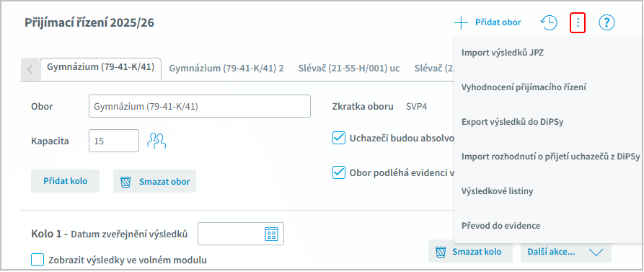The width and height of the screenshot is (644, 272).
Task: Click left chevron to browse tabs back
Action: 30,69
